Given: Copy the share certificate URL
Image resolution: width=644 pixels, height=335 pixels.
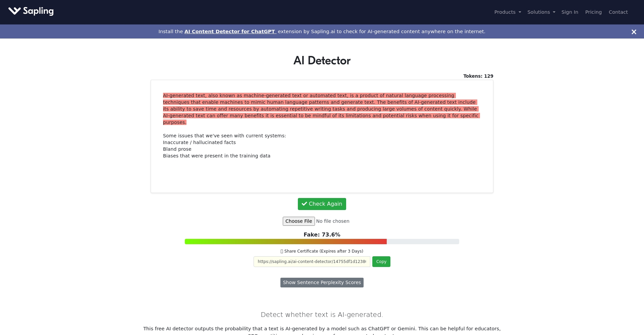Looking at the screenshot, I should tap(381, 262).
